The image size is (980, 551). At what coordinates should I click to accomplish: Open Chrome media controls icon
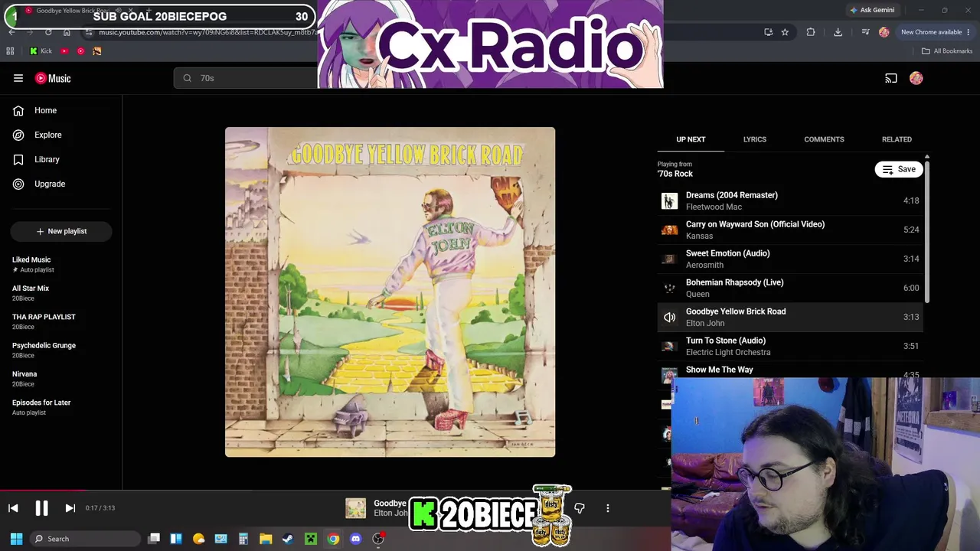tap(865, 32)
